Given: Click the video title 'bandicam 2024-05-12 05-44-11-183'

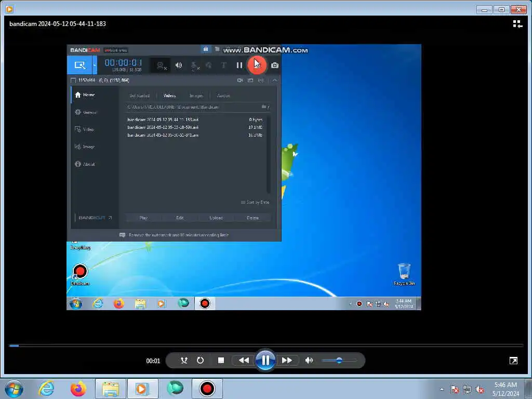Looking at the screenshot, I should (x=58, y=24).
